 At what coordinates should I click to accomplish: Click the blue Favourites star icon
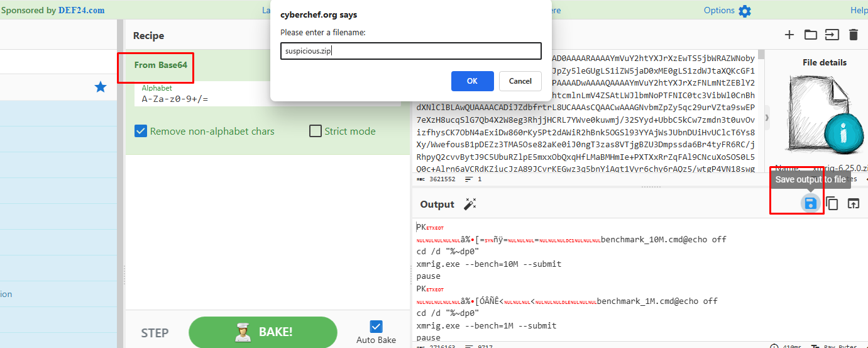101,87
